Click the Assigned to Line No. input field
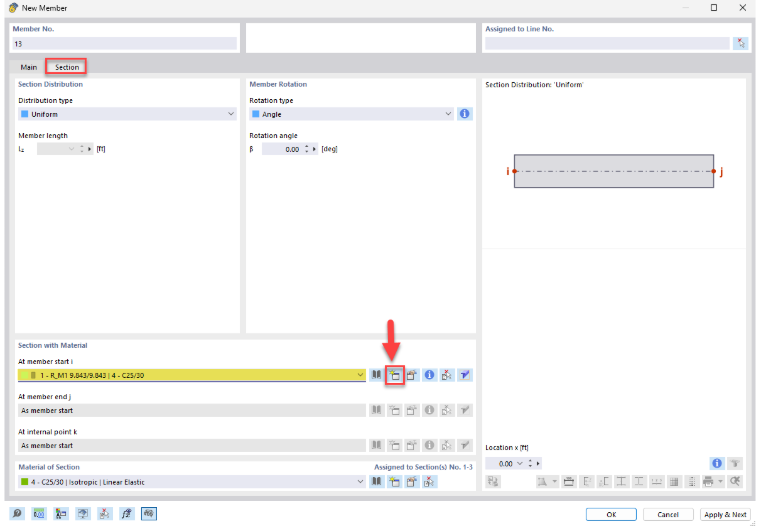760x526 pixels. pyautogui.click(x=607, y=43)
